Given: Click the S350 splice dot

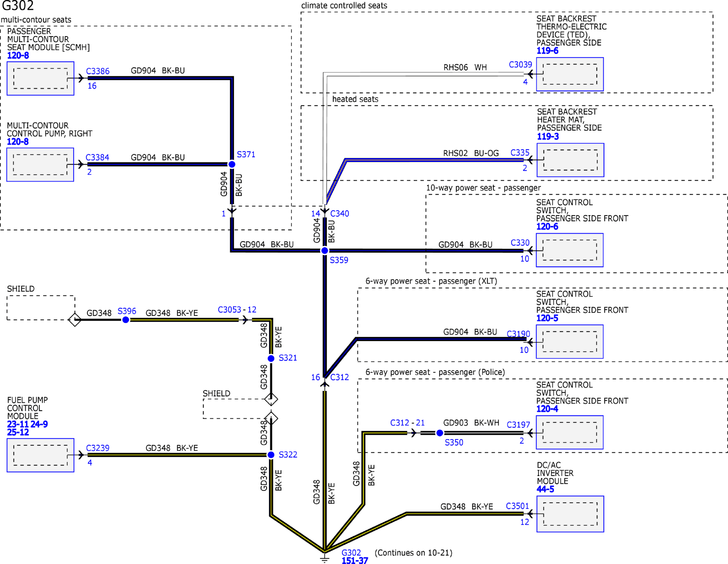Looking at the screenshot, I should (x=440, y=433).
